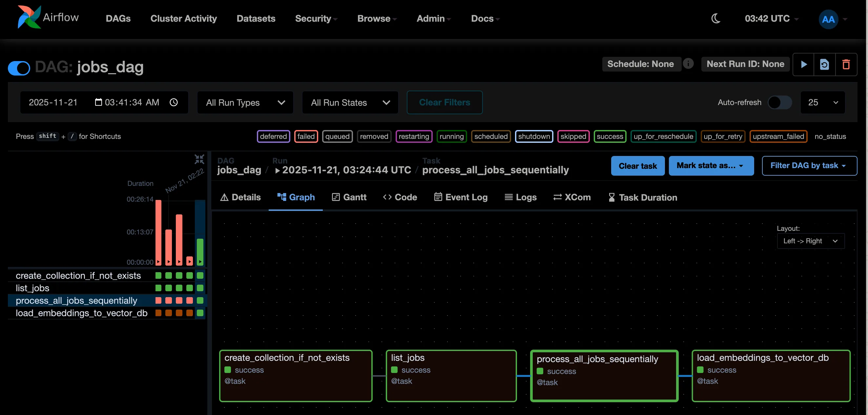Delete the DAG with the trash icon
This screenshot has width=868, height=415.
tap(846, 64)
